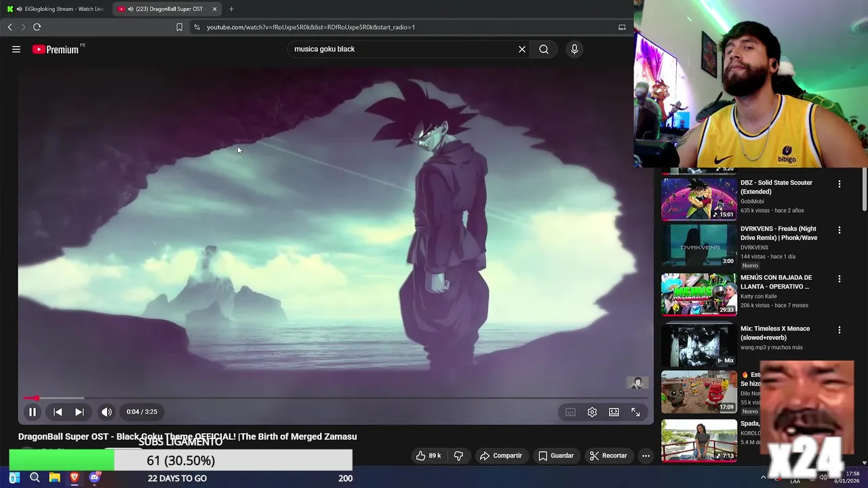Open the taskbar clock showing 17:58

point(847,477)
